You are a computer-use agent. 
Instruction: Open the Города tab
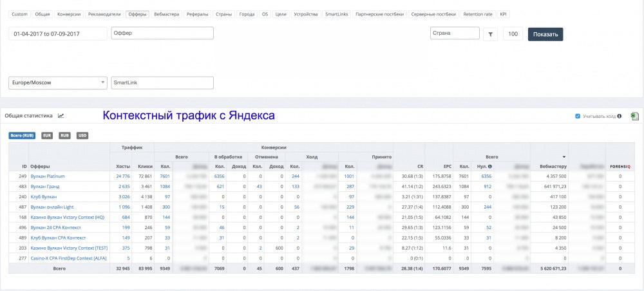coord(247,14)
